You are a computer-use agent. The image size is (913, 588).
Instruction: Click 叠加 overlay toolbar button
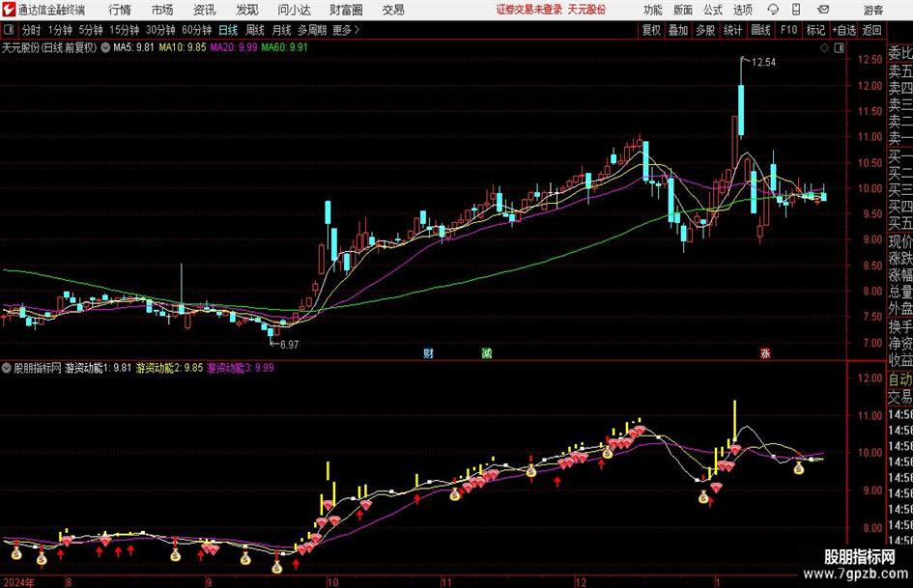[x=678, y=30]
